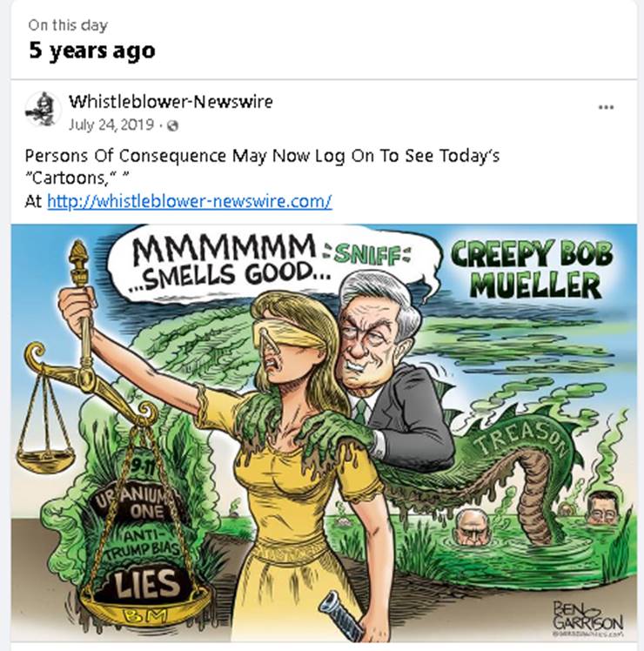Image resolution: width=644 pixels, height=651 pixels.
Task: Click the 'Creepy Bob Mueller' cartoon title
Action: tap(533, 269)
